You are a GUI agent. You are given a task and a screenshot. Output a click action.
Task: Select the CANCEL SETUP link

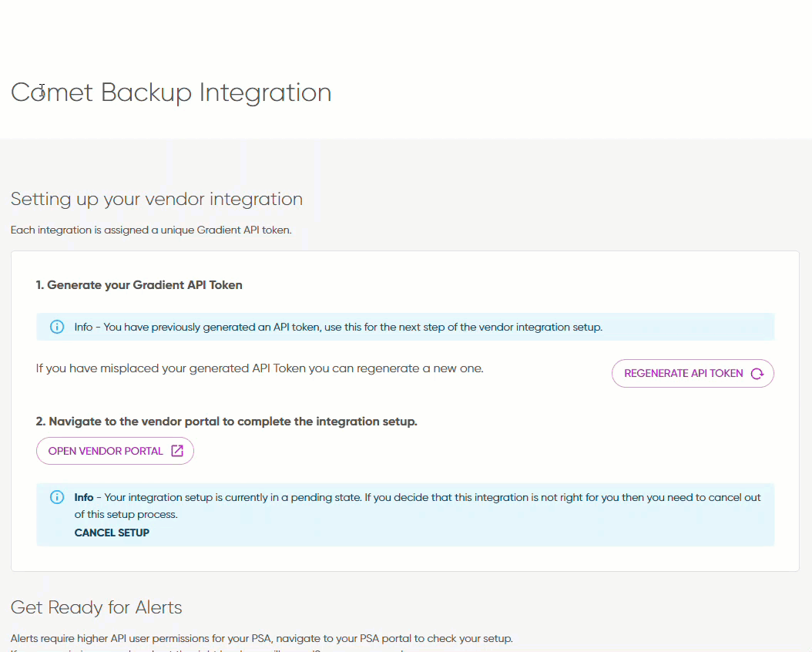pos(112,533)
